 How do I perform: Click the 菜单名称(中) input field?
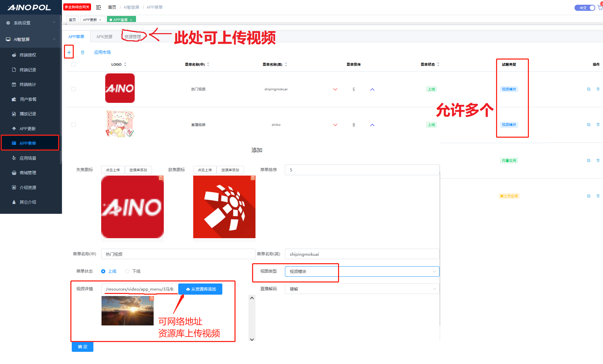[178, 254]
